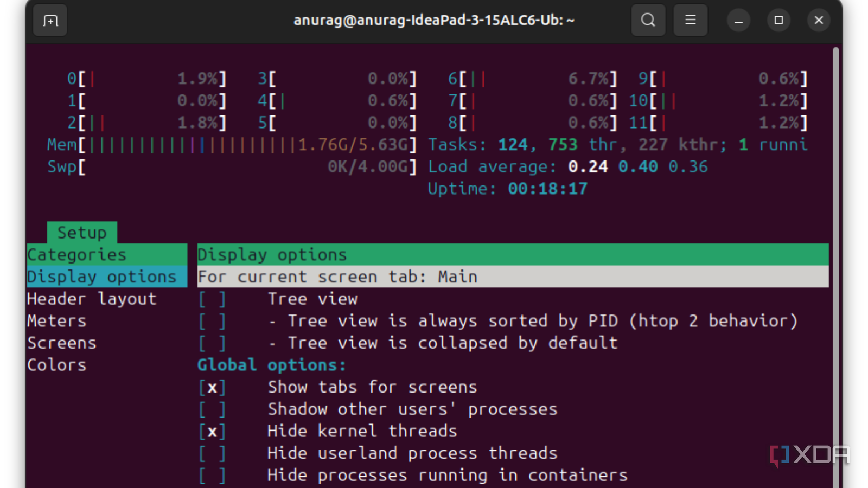The width and height of the screenshot is (868, 488).
Task: Select Header layout category
Action: (92, 299)
